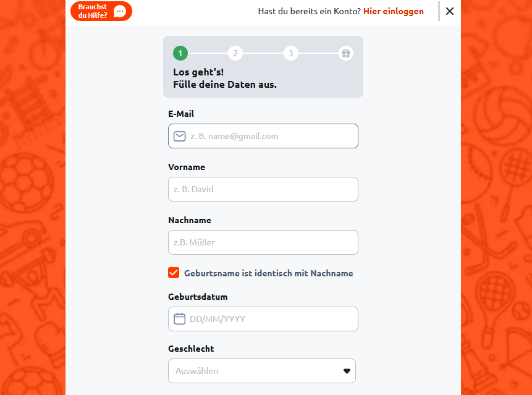
Task: Click the envelope icon in E-Mail field
Action: coord(179,136)
